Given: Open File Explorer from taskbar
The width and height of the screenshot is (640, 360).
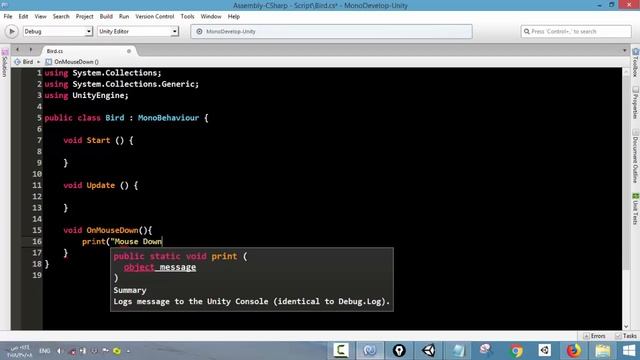Looking at the screenshot, I should pos(603,350).
